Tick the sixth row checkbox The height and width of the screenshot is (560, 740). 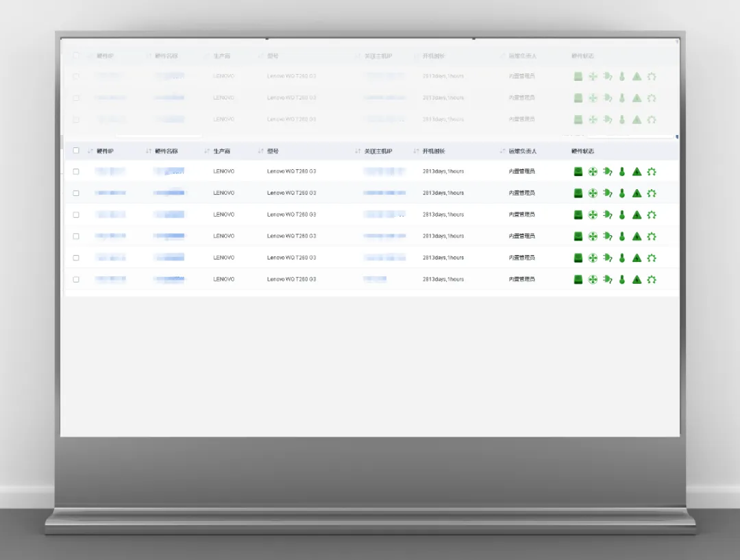pos(76,280)
